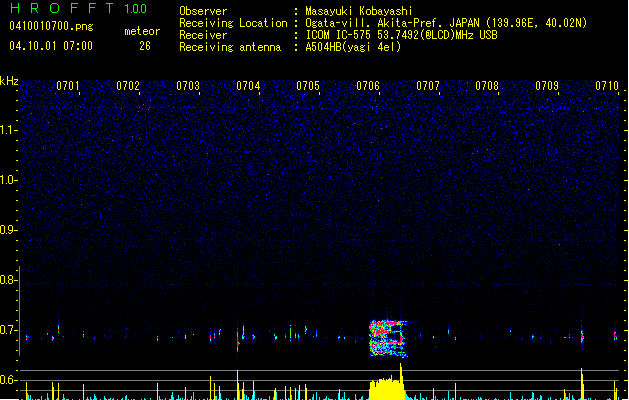Click the 0710 time marker
629x400 pixels.
(607, 86)
